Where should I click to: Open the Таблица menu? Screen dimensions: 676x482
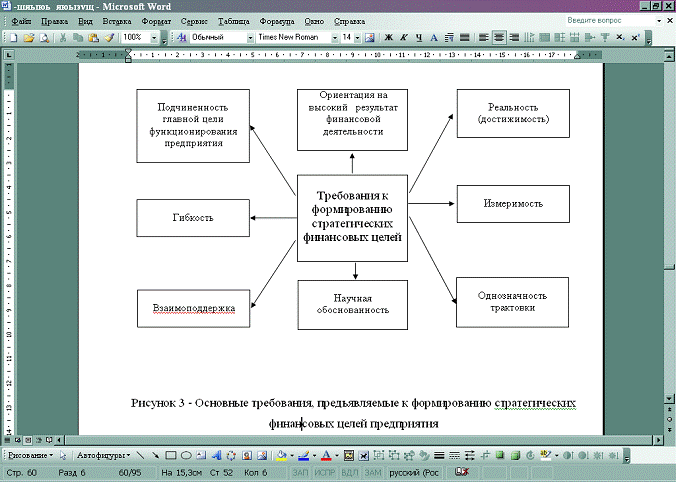point(234,20)
